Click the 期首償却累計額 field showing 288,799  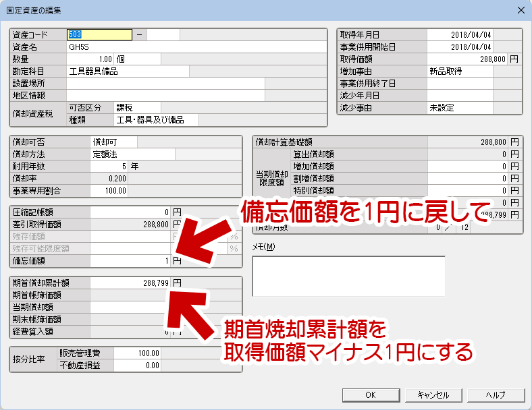[130, 283]
